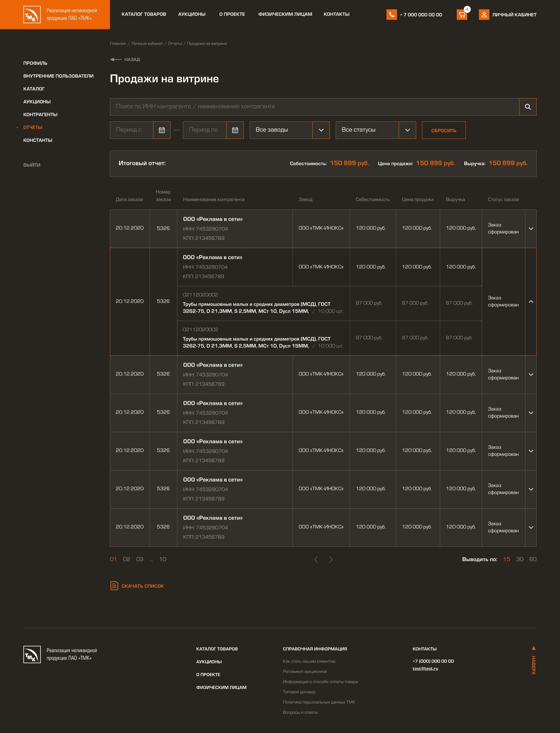Open Личный кабинет in header
The image size is (560, 733).
tap(514, 15)
